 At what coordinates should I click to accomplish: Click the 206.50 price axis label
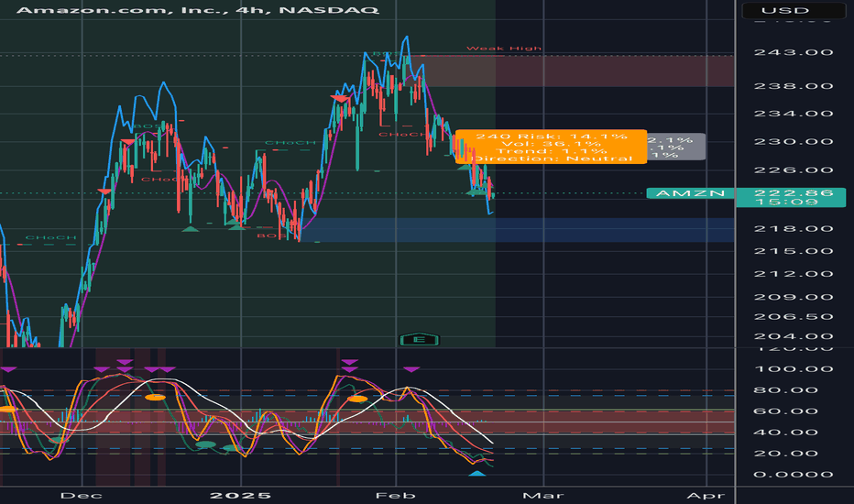tap(793, 316)
